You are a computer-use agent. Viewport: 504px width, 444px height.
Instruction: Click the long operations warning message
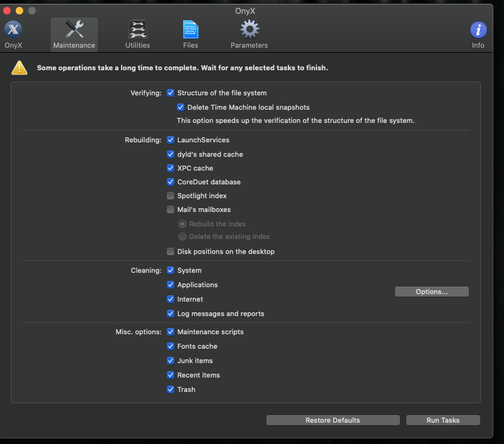(x=182, y=68)
